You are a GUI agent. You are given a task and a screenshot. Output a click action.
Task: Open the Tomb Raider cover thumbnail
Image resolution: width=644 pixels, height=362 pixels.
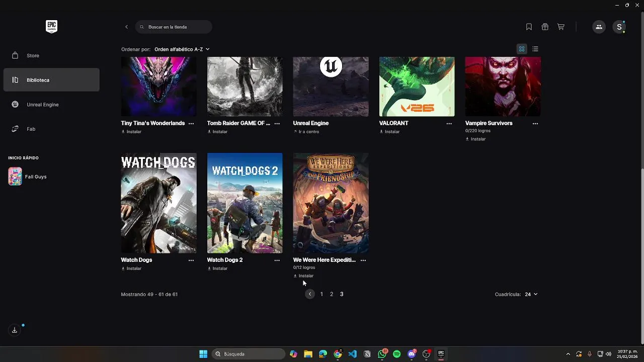[245, 86]
